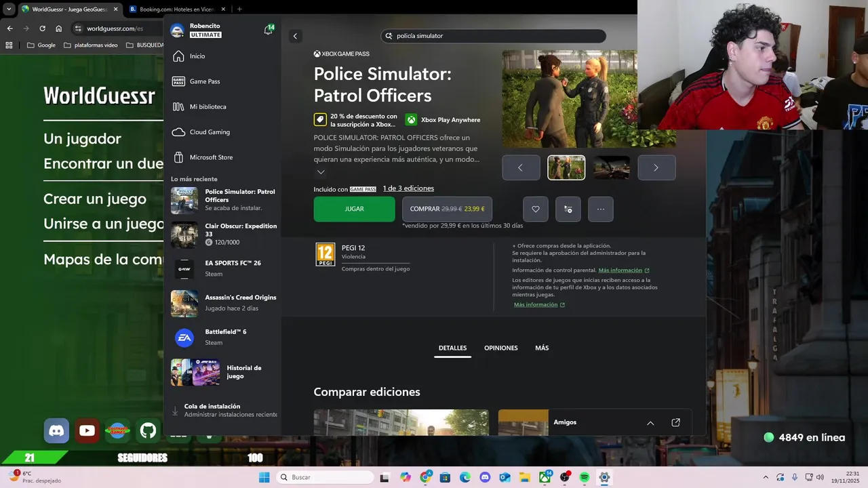Expand the Amigos panel chevron
Screen dimensions: 868x488
(x=650, y=423)
